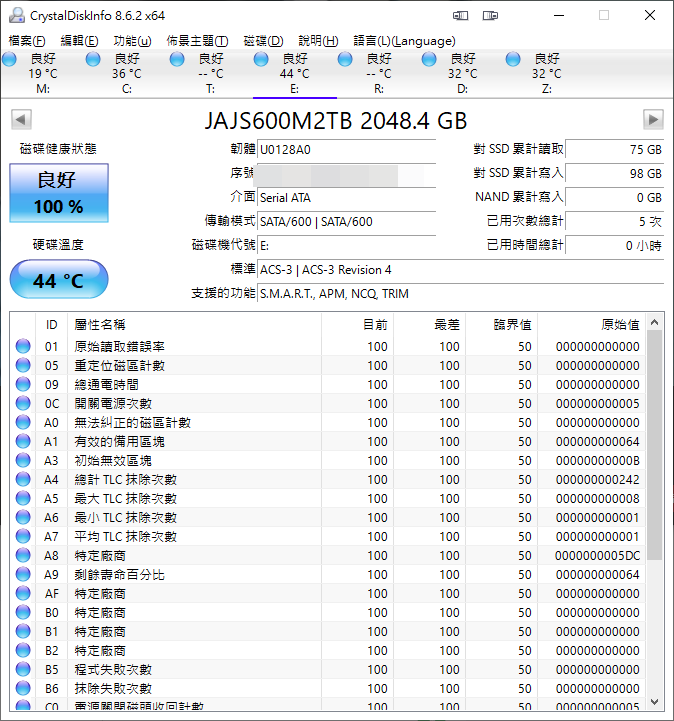
Task: Click status icon for B6 抹除失敗次數
Action: (23, 688)
